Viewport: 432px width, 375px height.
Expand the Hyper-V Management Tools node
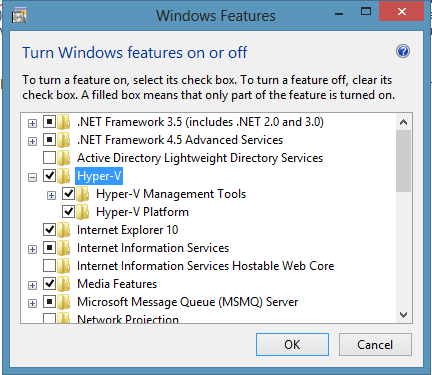coord(51,196)
